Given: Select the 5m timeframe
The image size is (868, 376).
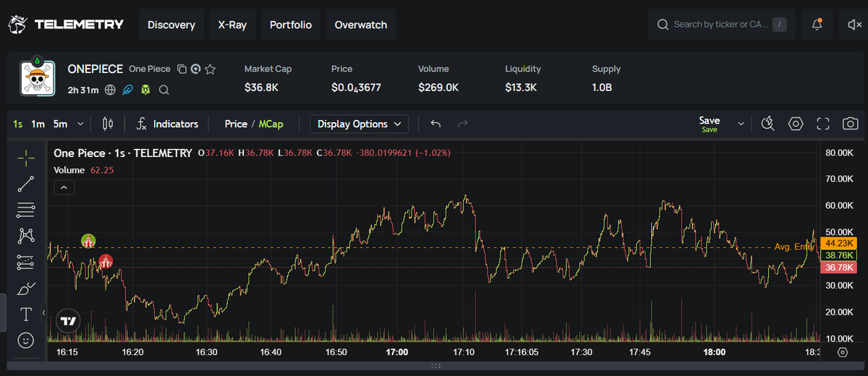Looking at the screenshot, I should 60,124.
